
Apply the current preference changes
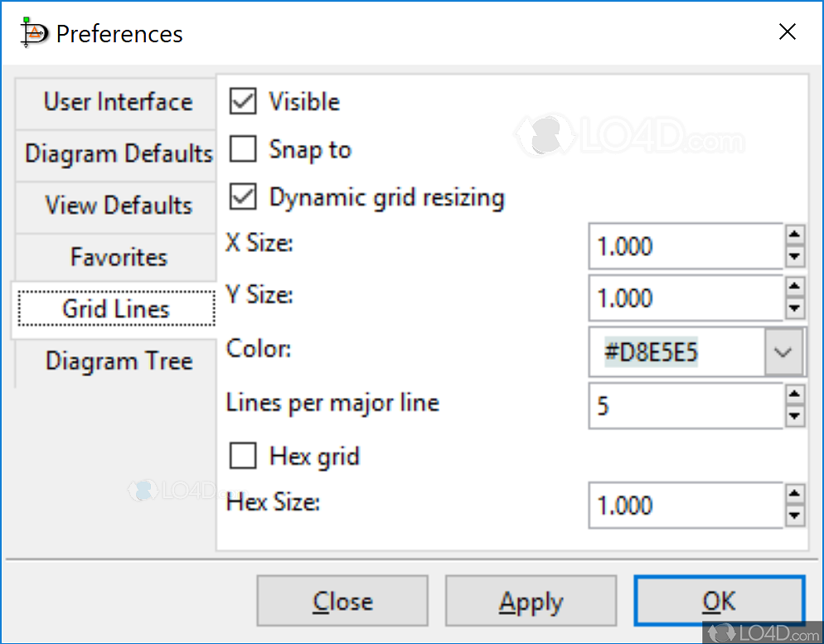pos(531,601)
